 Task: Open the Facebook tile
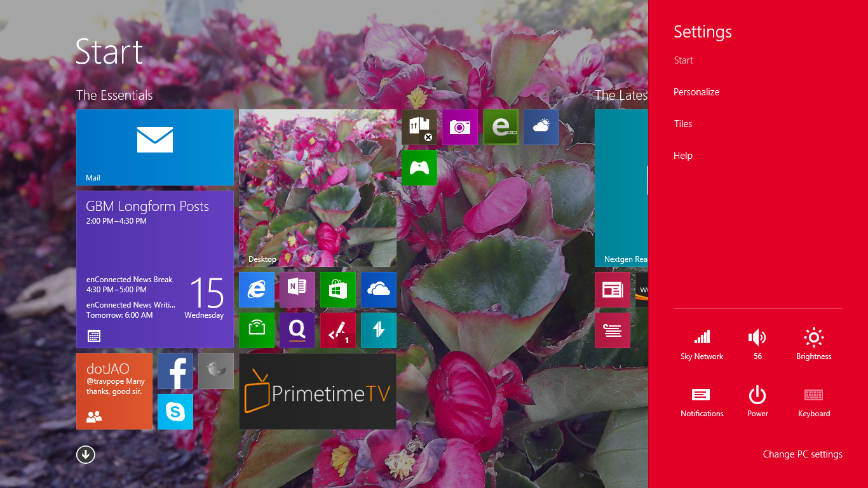pyautogui.click(x=175, y=371)
